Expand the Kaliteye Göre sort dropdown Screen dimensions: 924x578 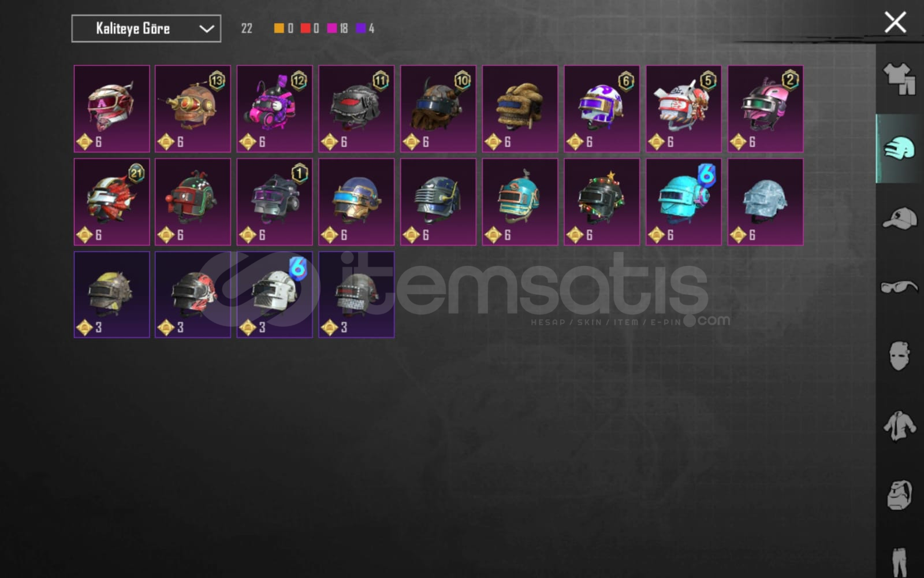(146, 28)
